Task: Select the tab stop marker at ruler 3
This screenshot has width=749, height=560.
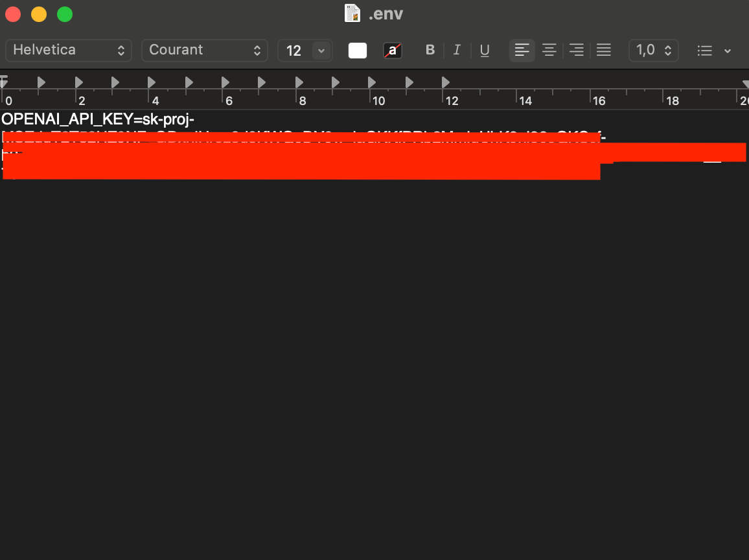Action: (115, 82)
